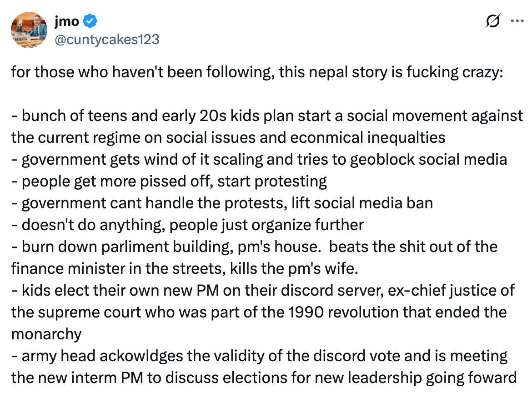
Task: Expand the more actions menu for this tweet
Action: coord(517,20)
